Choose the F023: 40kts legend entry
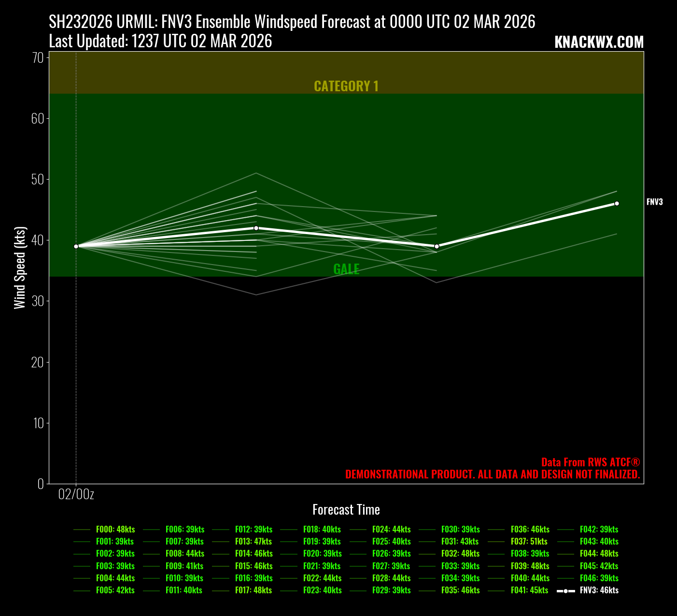 [322, 590]
